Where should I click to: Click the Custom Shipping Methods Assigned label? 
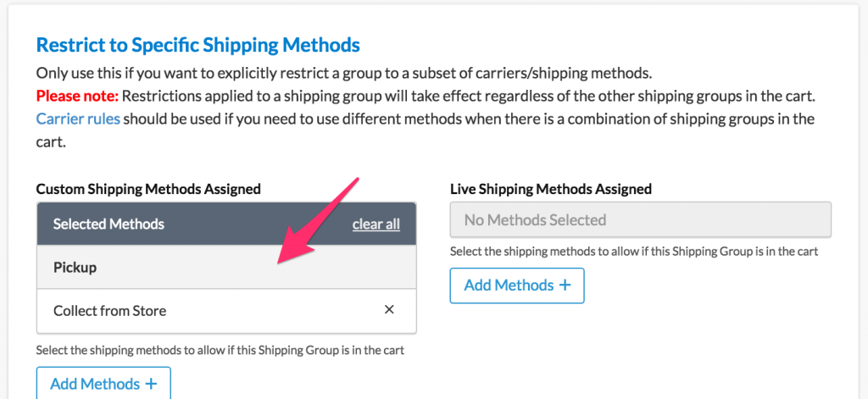coord(148,189)
